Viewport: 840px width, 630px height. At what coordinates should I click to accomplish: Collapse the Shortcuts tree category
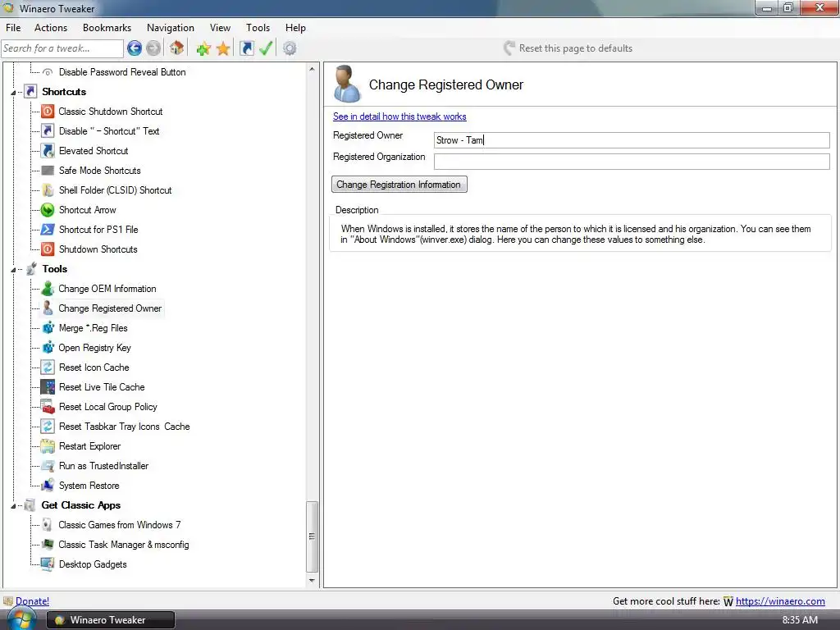[x=13, y=92]
